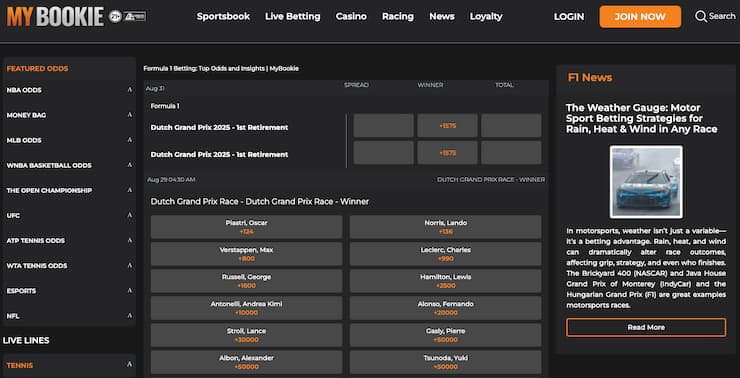Select MLB ODDS in sidebar
The height and width of the screenshot is (378, 740).
click(x=24, y=140)
